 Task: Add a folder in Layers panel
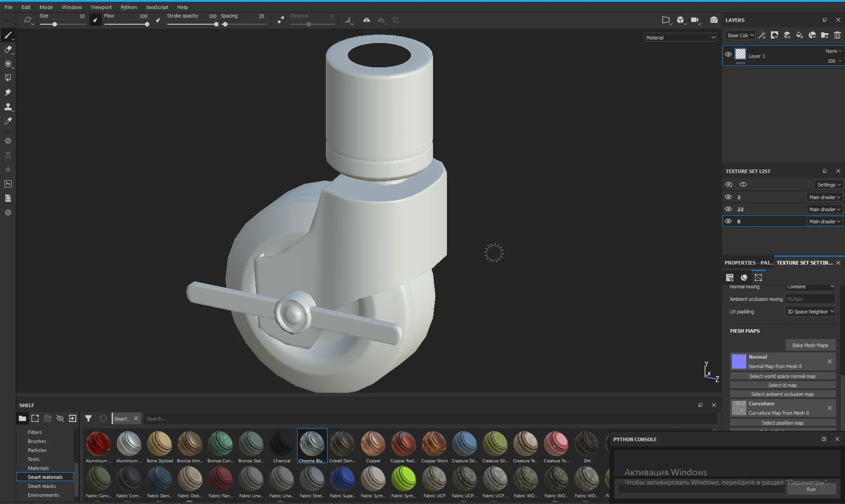[x=825, y=35]
